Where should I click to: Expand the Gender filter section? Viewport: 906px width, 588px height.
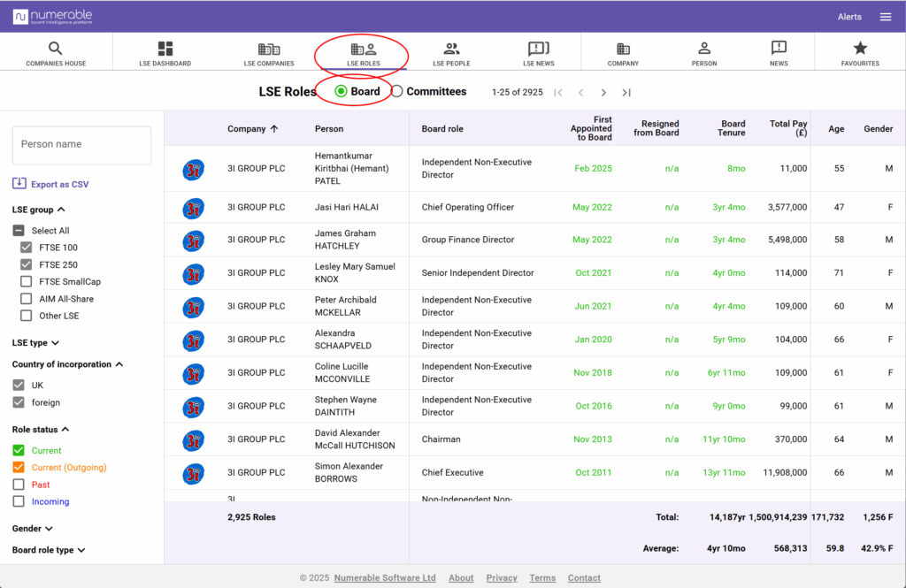click(x=32, y=529)
